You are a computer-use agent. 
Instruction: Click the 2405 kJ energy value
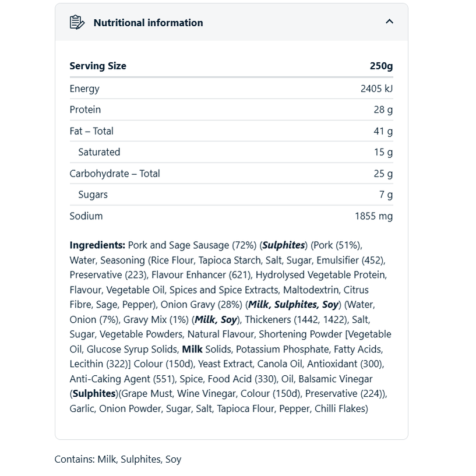(x=376, y=89)
